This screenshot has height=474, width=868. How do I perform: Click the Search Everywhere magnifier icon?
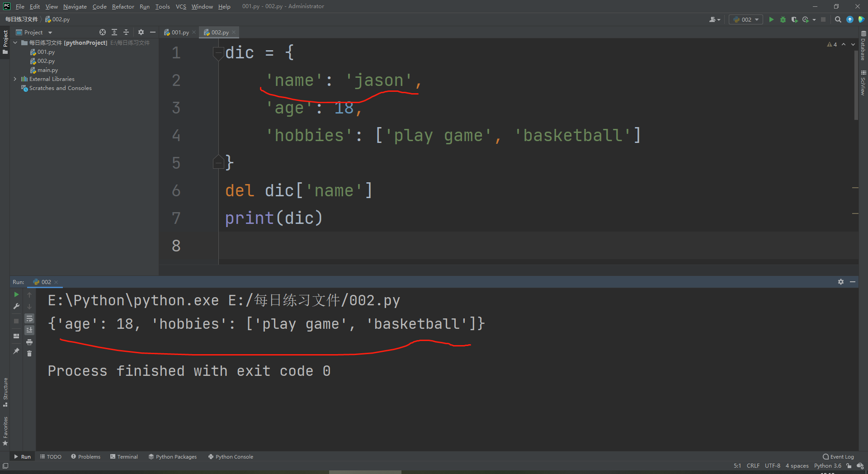pyautogui.click(x=838, y=19)
